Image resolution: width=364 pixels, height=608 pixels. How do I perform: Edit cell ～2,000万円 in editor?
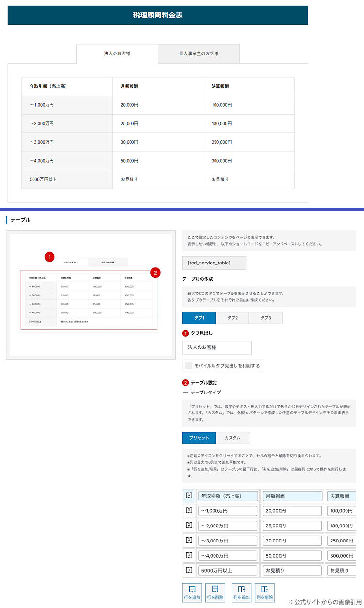(228, 526)
